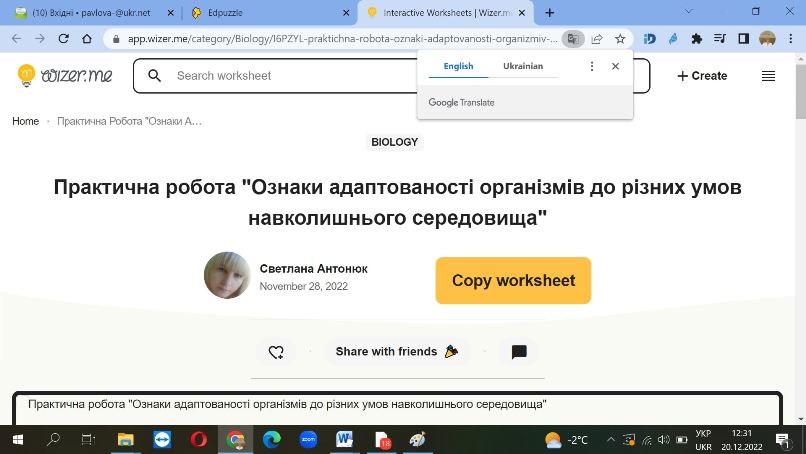Open translate options three-dot menu
The image size is (806, 454).
coord(592,66)
